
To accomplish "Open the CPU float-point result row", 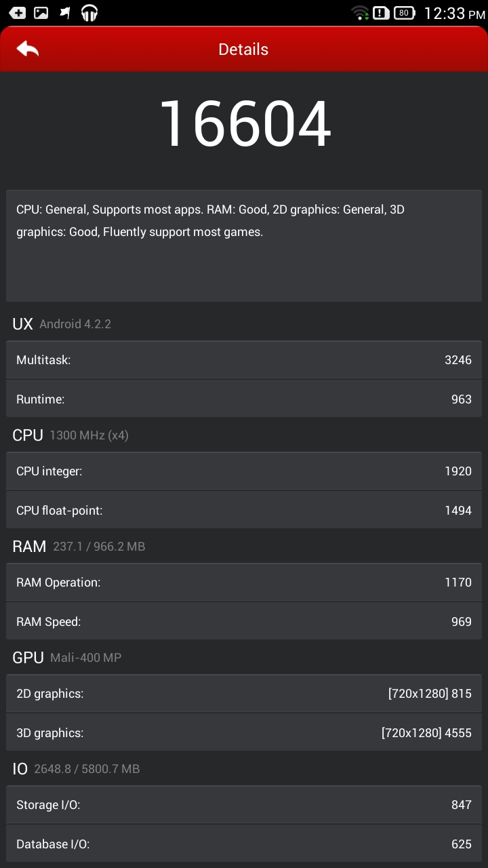I will [244, 511].
